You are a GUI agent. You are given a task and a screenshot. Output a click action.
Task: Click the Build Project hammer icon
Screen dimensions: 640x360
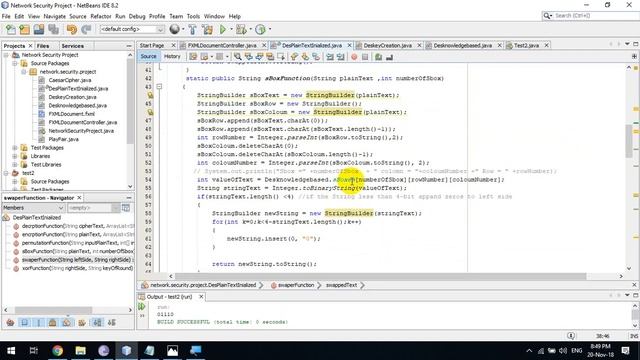pyautogui.click(x=192, y=29)
